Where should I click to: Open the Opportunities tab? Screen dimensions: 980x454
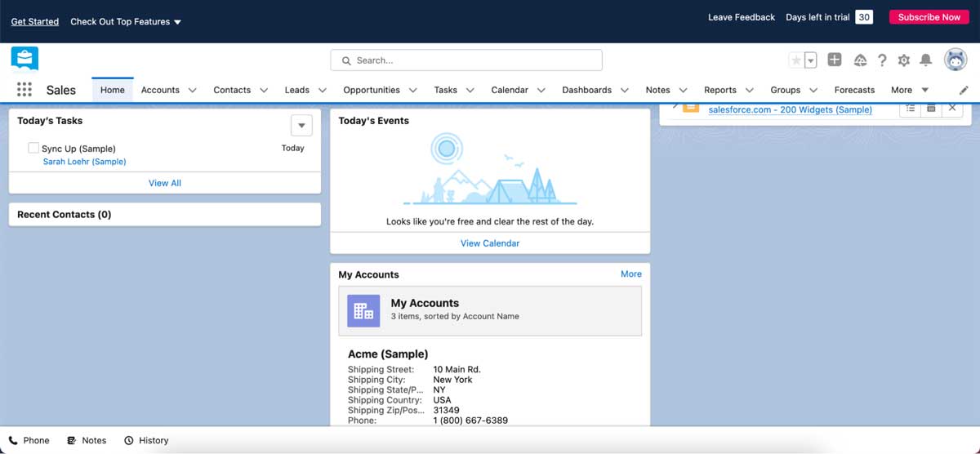click(x=372, y=90)
